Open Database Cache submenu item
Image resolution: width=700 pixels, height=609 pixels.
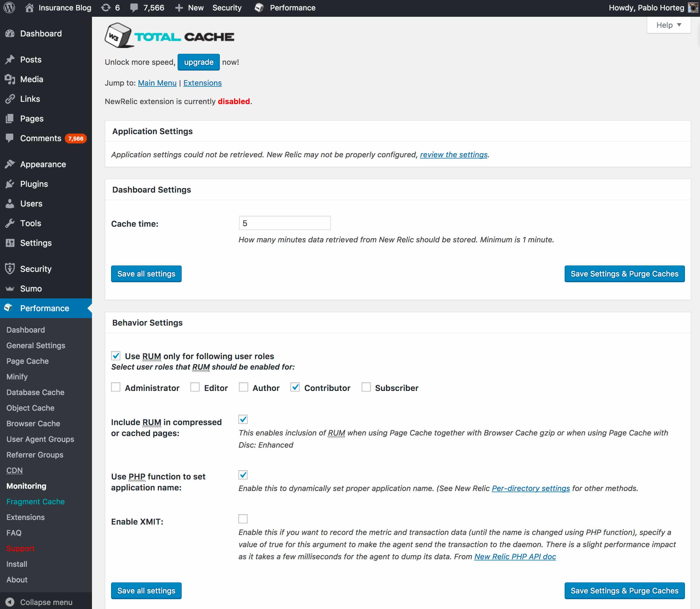click(x=35, y=392)
